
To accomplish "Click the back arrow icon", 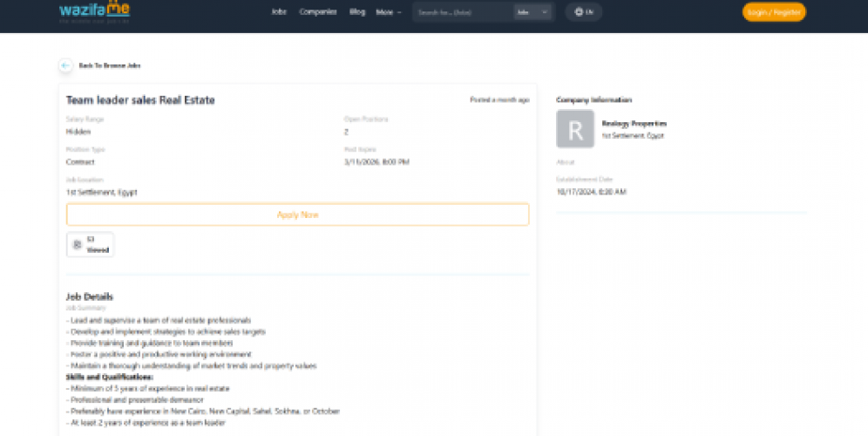I will pyautogui.click(x=65, y=65).
